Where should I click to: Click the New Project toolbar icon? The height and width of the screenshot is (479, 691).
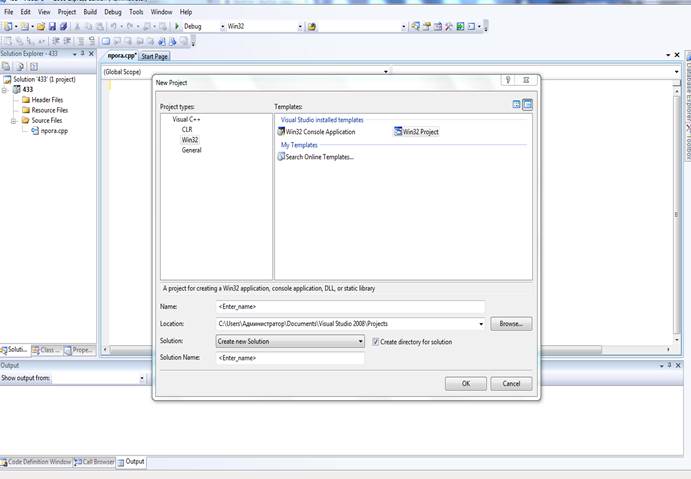pyautogui.click(x=8, y=27)
